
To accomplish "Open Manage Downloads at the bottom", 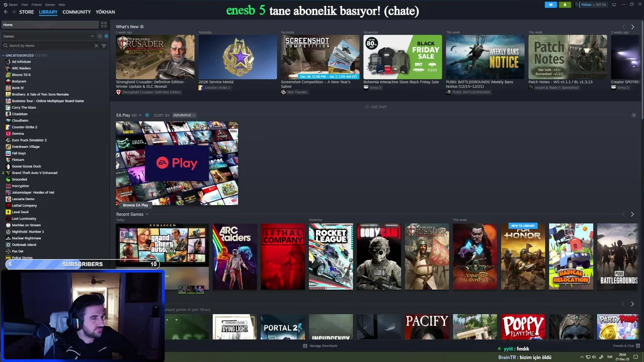I will (x=320, y=346).
